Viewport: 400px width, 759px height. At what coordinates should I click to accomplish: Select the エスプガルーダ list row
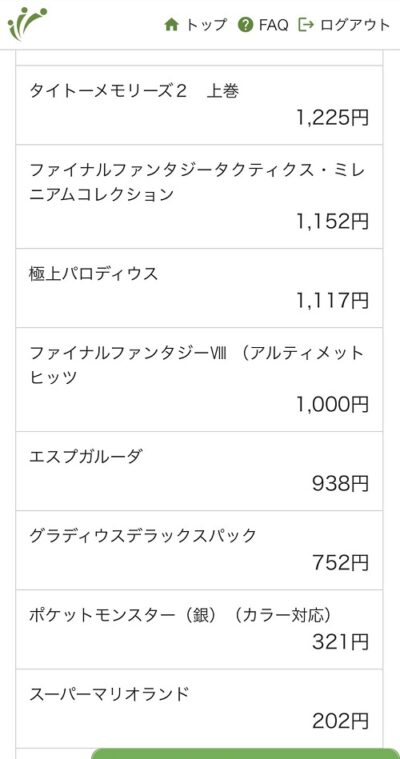199,471
